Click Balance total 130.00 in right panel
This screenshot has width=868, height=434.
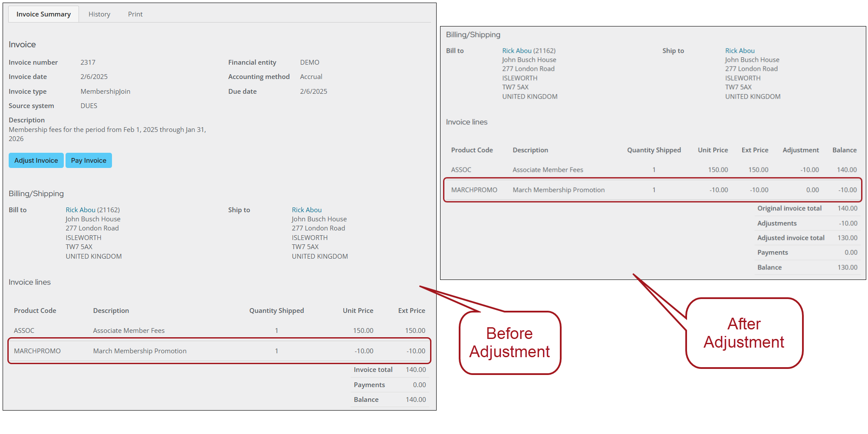click(x=847, y=267)
